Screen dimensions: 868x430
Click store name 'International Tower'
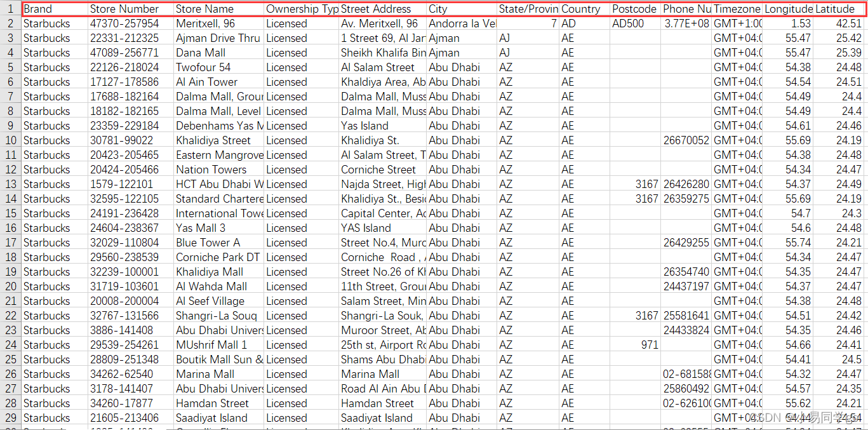tap(219, 213)
